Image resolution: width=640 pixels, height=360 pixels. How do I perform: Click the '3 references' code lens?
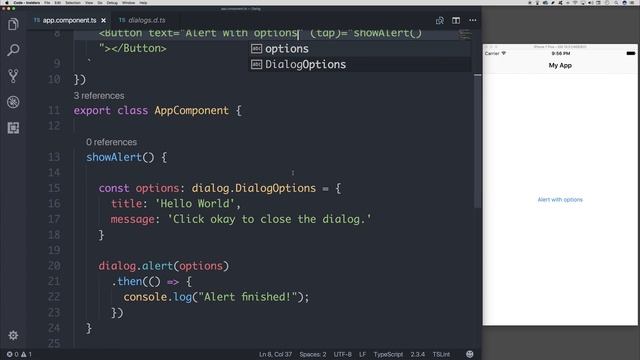tap(99, 96)
